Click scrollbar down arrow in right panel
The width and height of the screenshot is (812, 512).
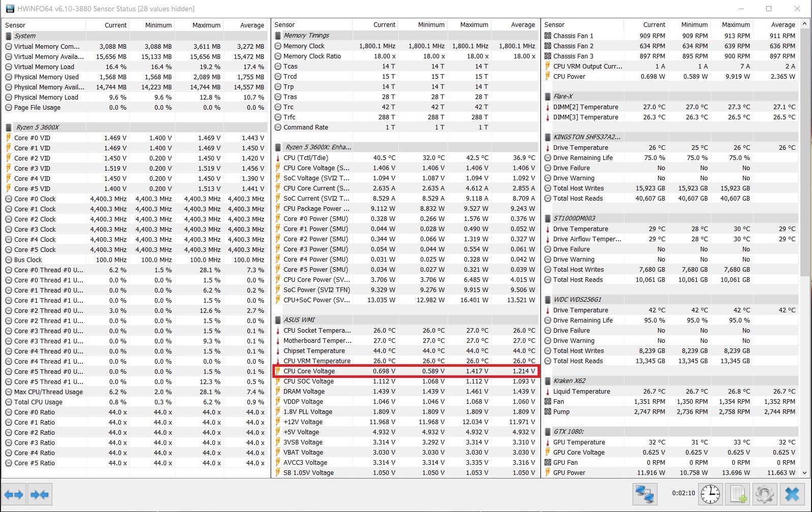[804, 472]
